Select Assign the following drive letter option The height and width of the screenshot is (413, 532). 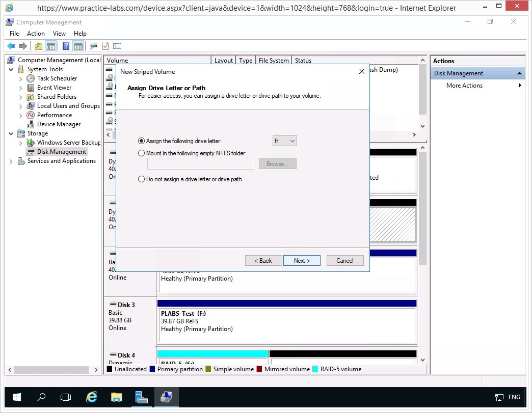[x=142, y=141]
